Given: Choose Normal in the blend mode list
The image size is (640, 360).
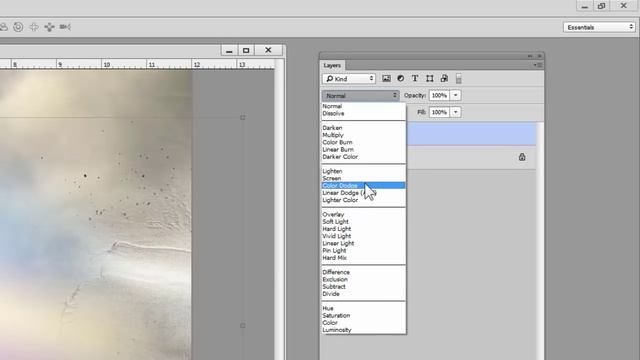Looking at the screenshot, I should 364,106.
